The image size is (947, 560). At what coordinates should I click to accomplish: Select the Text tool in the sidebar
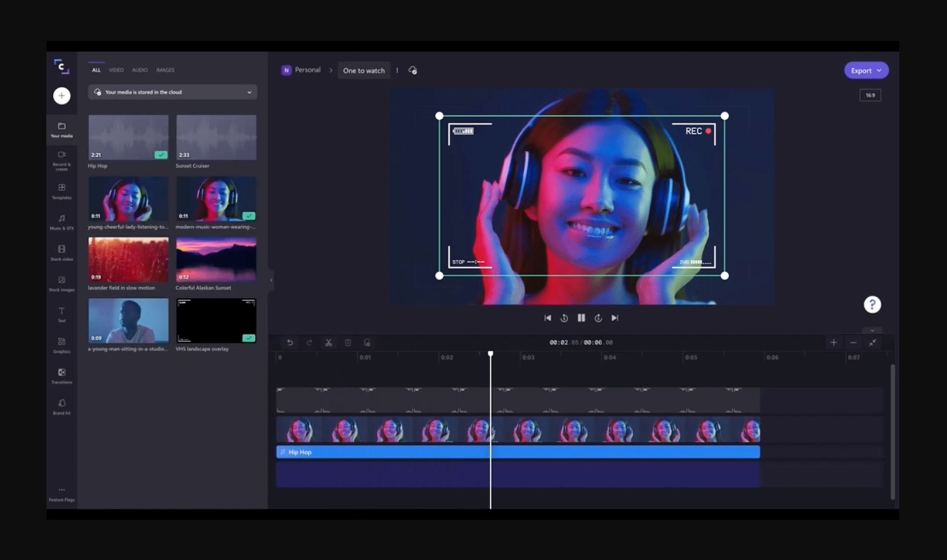point(61,314)
